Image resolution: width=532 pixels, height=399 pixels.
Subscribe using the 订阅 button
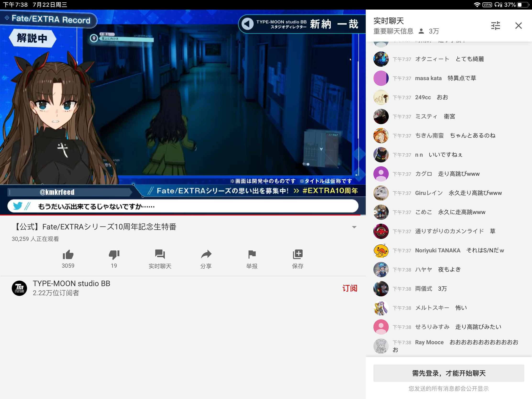tap(350, 288)
